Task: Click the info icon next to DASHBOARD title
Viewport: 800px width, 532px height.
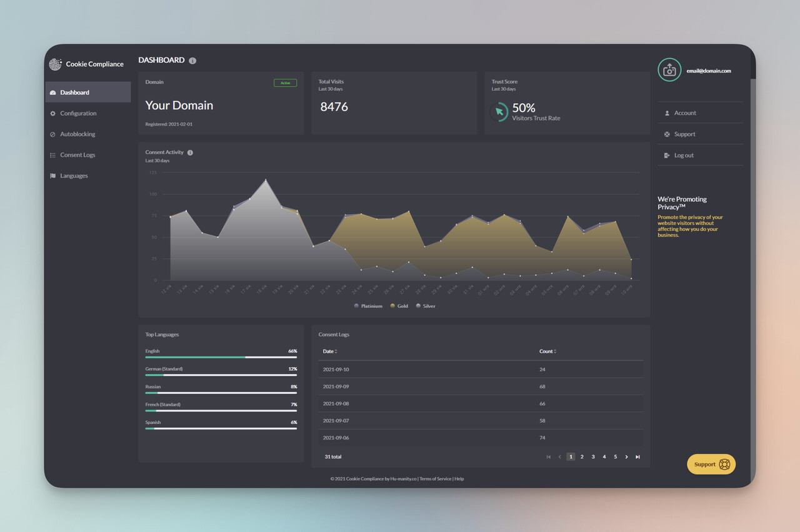Action: pyautogui.click(x=192, y=61)
